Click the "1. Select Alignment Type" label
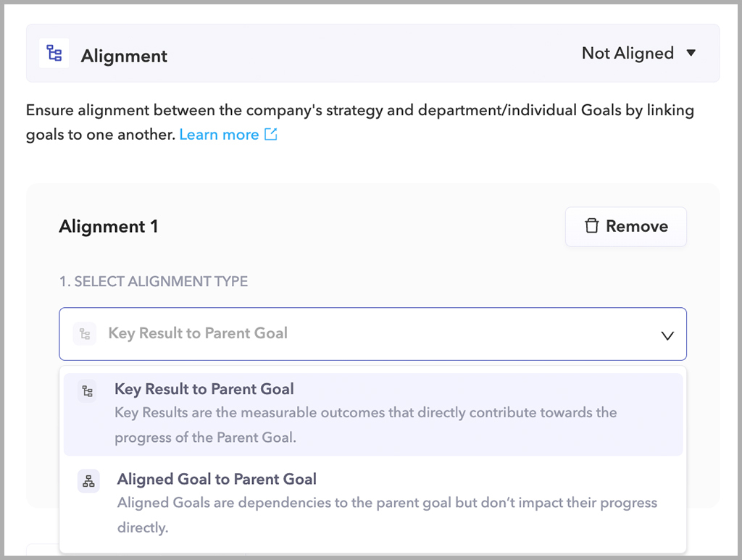This screenshot has height=560, width=742. point(154,282)
